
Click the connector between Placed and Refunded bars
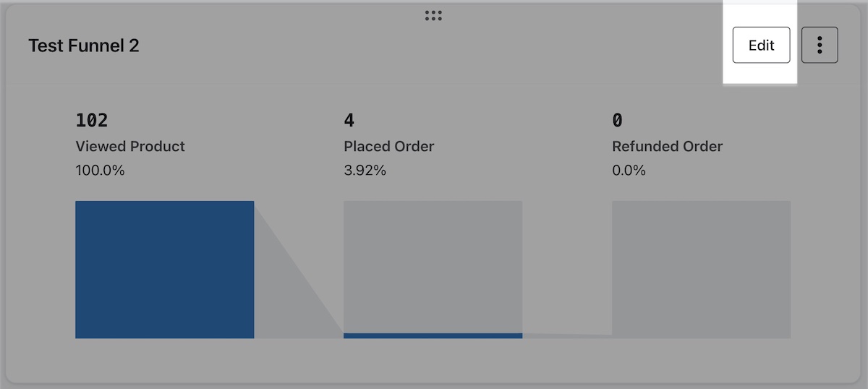[x=567, y=335]
